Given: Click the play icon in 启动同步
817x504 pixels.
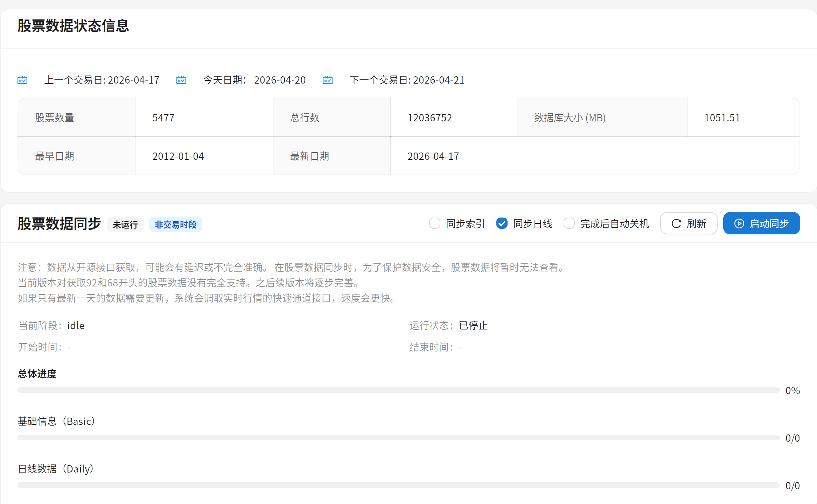Looking at the screenshot, I should pos(739,223).
